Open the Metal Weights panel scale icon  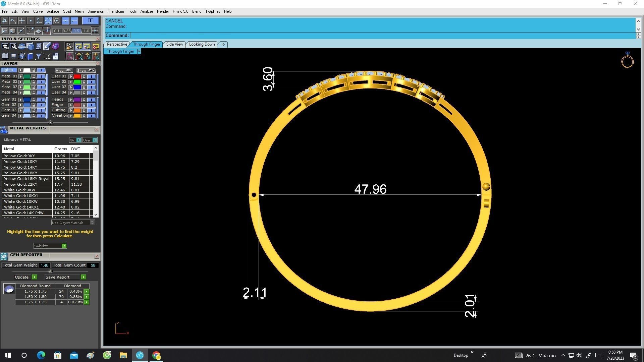point(4,130)
